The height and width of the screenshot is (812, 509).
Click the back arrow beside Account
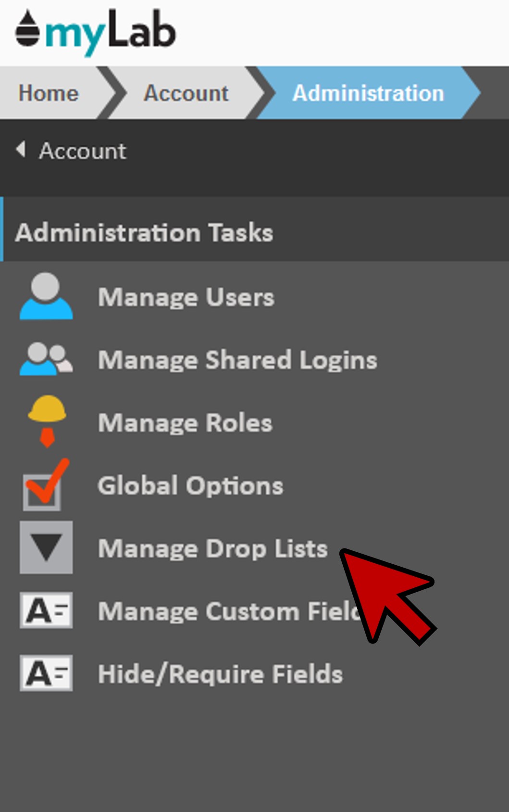point(21,150)
